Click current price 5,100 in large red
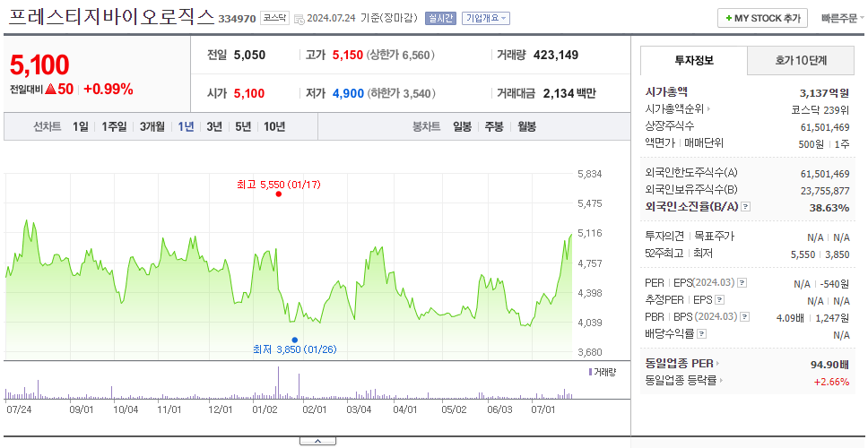 (39, 65)
